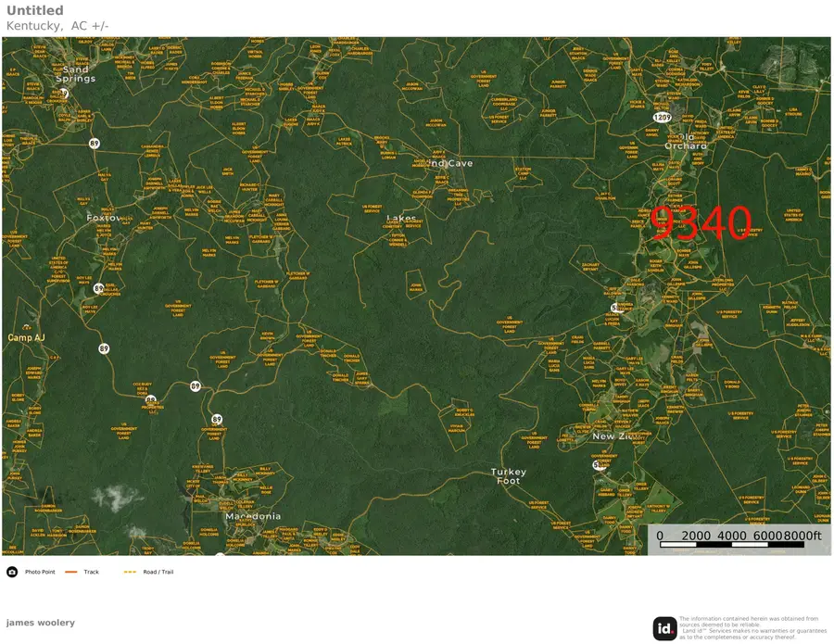Expand the red 9340 parcel label
Image resolution: width=834 pixels, height=644 pixels.
(701, 223)
